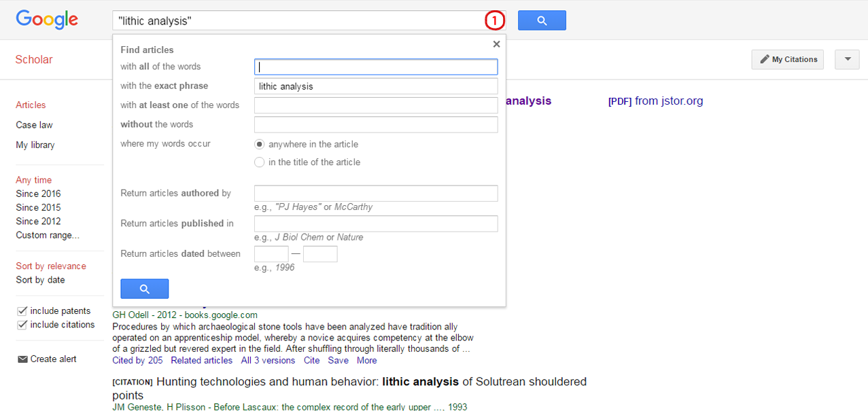Close the Find articles panel
This screenshot has height=411, width=868.
click(496, 44)
